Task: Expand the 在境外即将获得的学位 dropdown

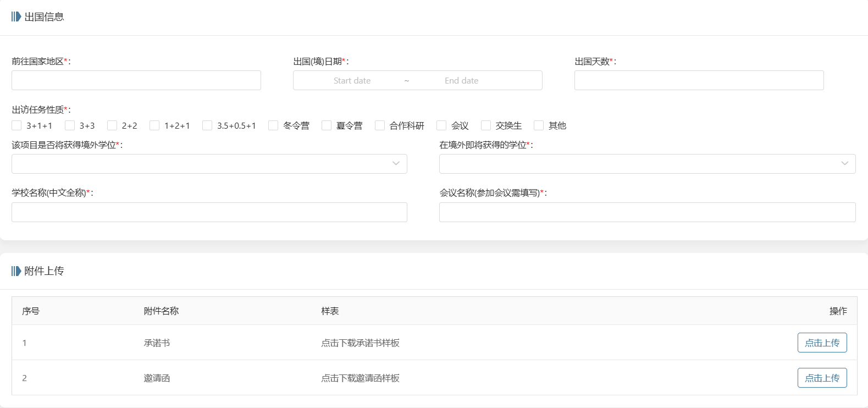Action: tap(647, 164)
